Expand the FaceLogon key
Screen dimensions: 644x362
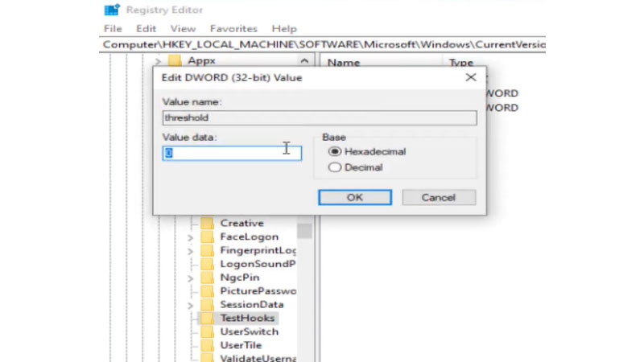(x=190, y=237)
